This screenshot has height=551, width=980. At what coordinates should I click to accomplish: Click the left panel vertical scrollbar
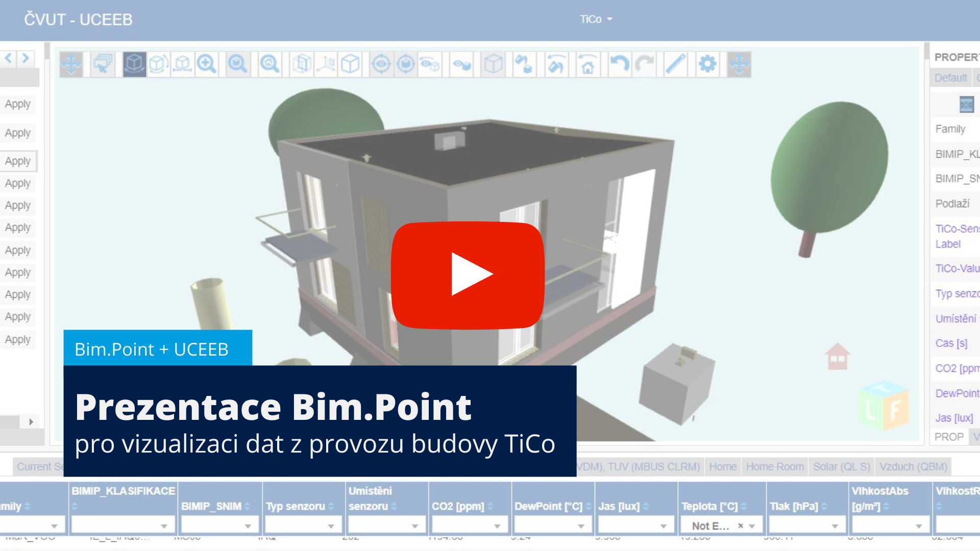click(x=47, y=52)
